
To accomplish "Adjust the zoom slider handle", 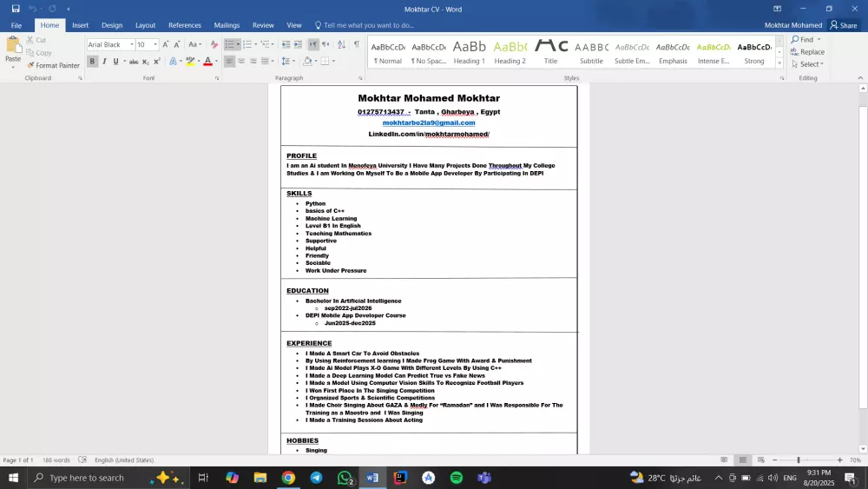I will [799, 460].
